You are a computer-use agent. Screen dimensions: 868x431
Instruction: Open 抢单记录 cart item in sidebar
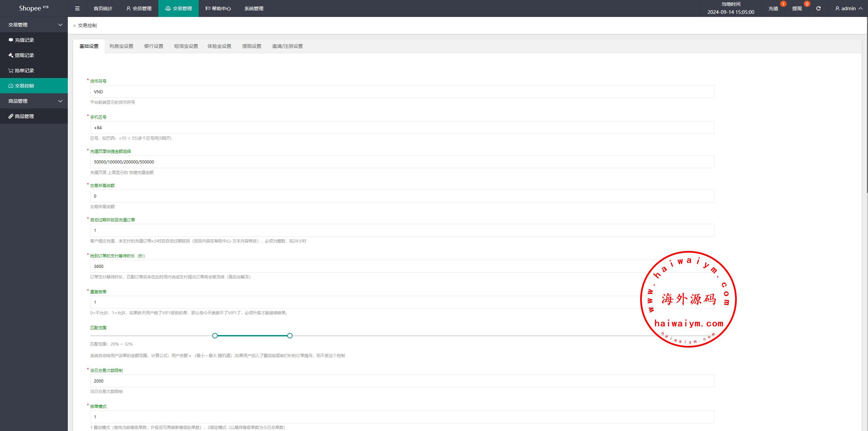tap(24, 71)
